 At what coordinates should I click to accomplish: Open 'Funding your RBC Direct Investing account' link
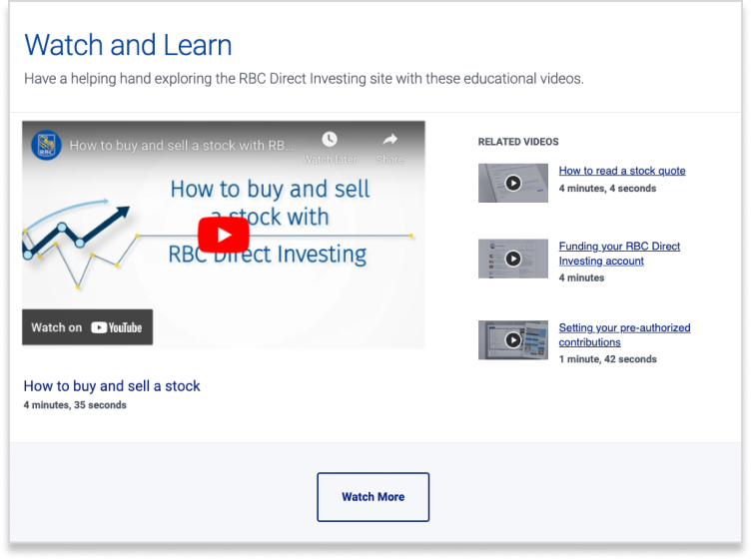pyautogui.click(x=619, y=254)
